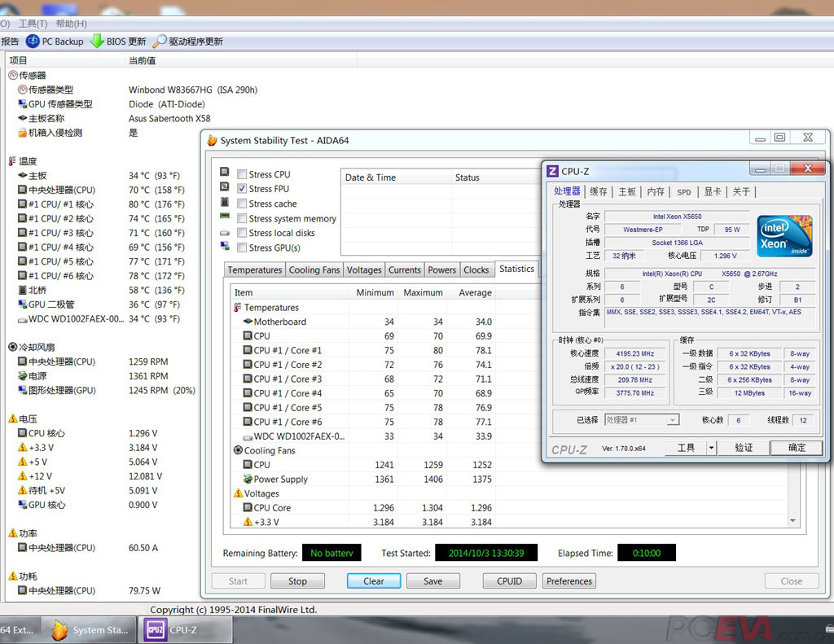The height and width of the screenshot is (644, 834).
Task: Click the 驱动程序更新 magnifier icon
Action: [x=160, y=41]
